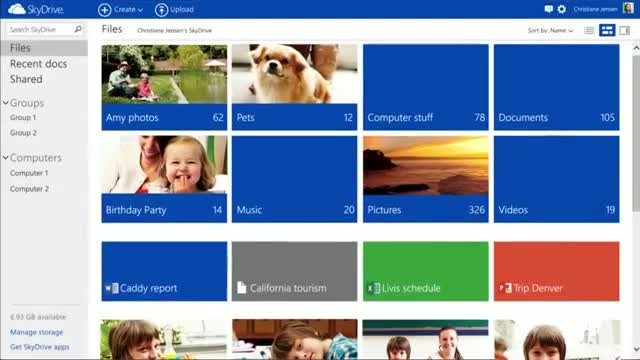Click the search magnifier icon
Screen dimensions: 640x360
tap(78, 29)
